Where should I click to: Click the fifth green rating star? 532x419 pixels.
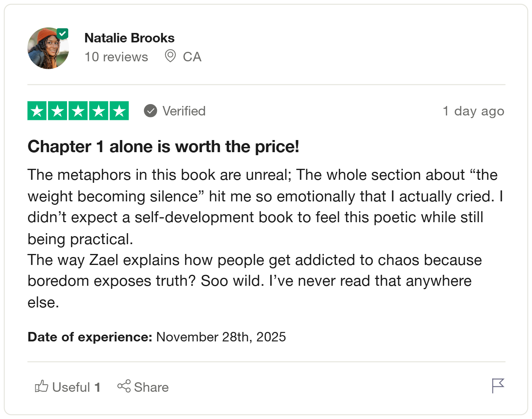[119, 111]
